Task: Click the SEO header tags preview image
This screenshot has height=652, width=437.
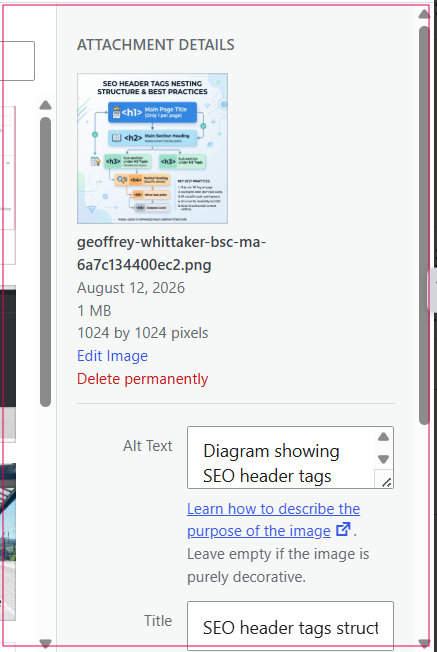Action: [x=152, y=148]
